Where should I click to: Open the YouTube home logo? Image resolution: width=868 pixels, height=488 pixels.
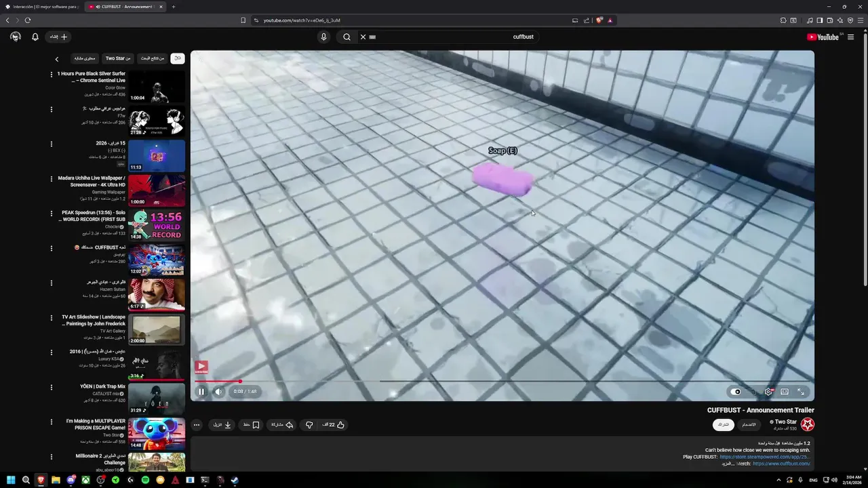823,37
